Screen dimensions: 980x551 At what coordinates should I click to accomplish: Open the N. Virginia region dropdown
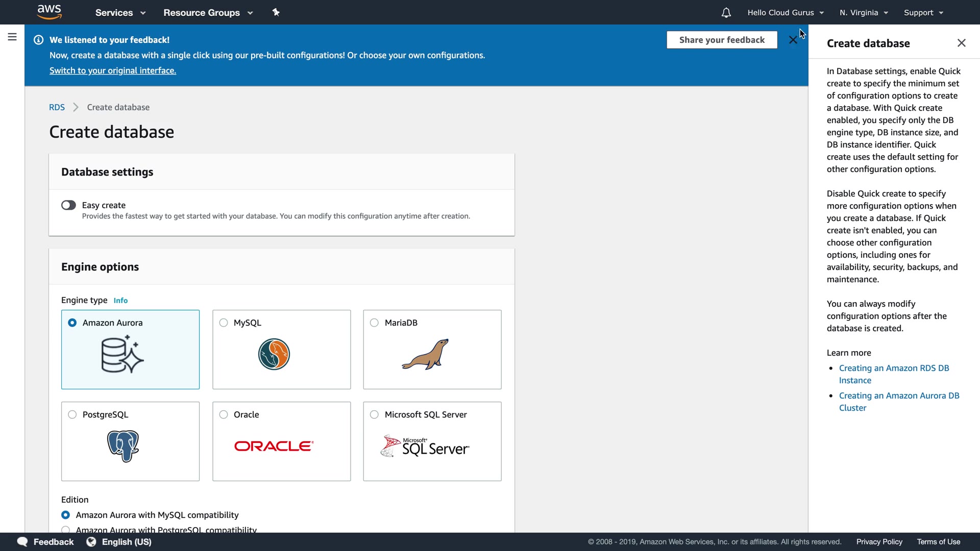pos(864,13)
